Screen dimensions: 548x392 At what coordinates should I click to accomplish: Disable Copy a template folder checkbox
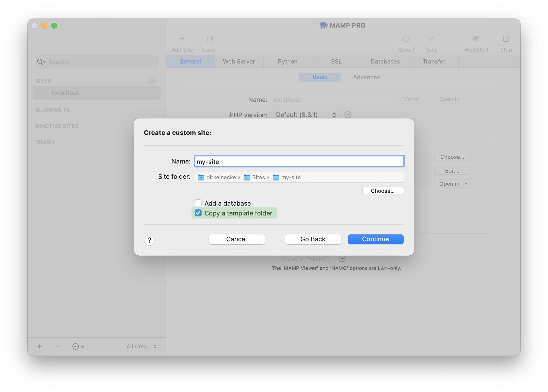point(198,213)
